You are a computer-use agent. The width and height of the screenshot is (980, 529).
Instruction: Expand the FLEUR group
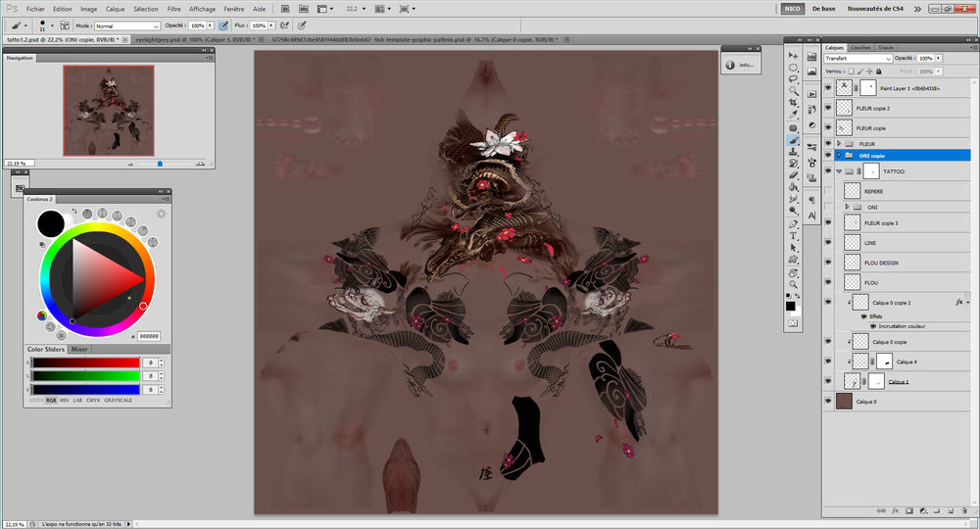839,144
